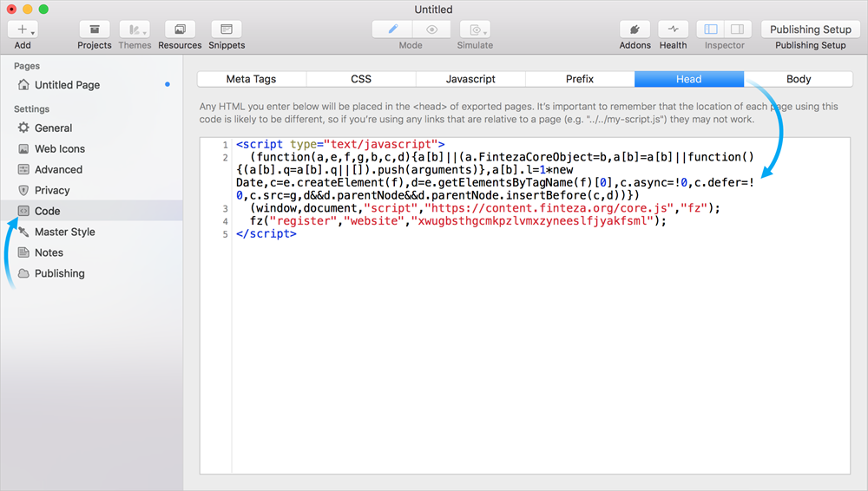The height and width of the screenshot is (491, 868).
Task: Select Untitled Page in Pages list
Action: click(x=67, y=85)
